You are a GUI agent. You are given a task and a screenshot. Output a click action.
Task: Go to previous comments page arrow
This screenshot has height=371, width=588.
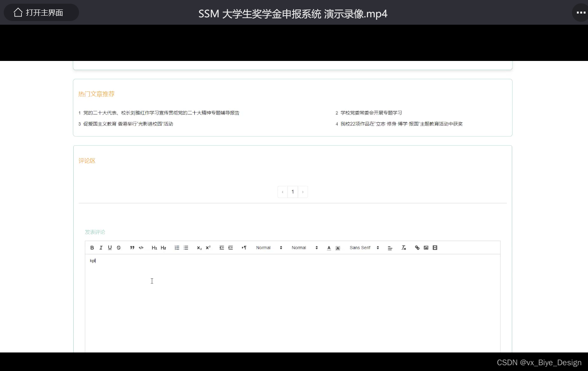pos(282,192)
